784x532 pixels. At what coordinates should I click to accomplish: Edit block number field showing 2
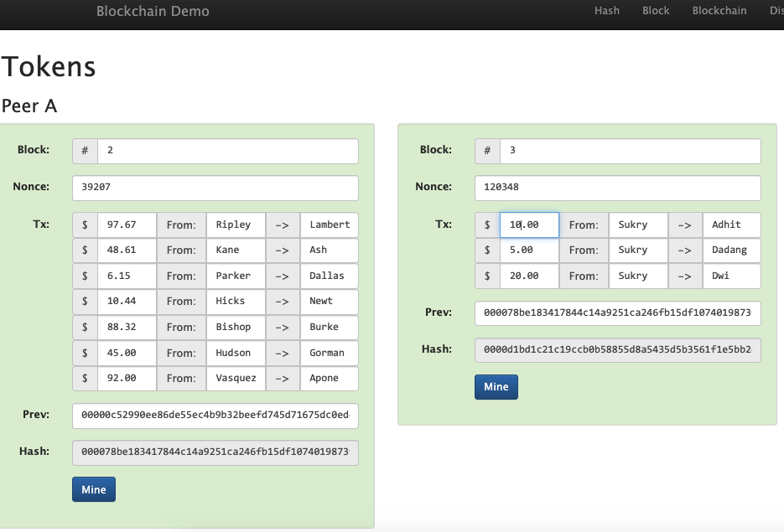tap(227, 151)
